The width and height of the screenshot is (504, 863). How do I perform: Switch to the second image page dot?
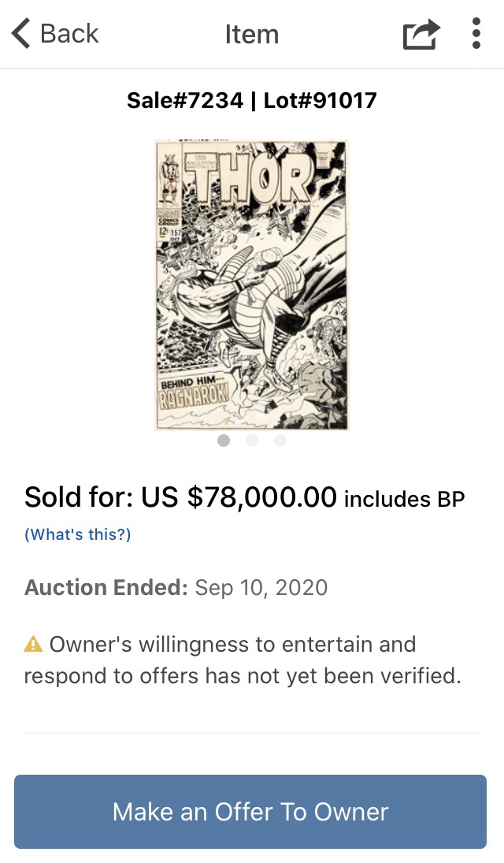tap(252, 441)
